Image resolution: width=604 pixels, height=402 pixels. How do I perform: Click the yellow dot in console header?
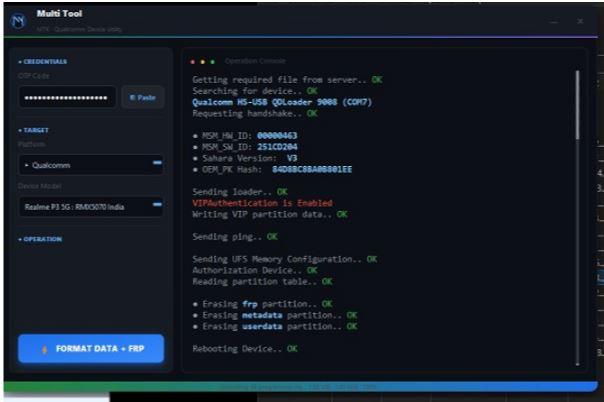pyautogui.click(x=203, y=62)
